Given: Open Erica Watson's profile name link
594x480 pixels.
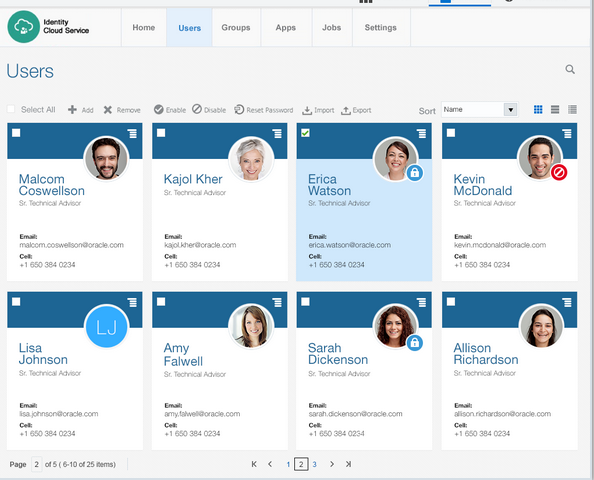Looking at the screenshot, I should coord(329,185).
